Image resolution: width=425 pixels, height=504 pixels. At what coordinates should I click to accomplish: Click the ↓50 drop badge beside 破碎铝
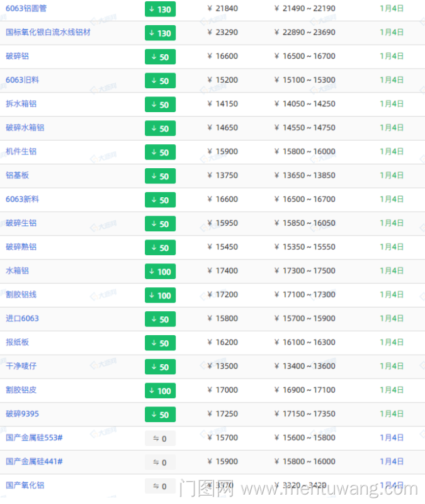coord(160,57)
